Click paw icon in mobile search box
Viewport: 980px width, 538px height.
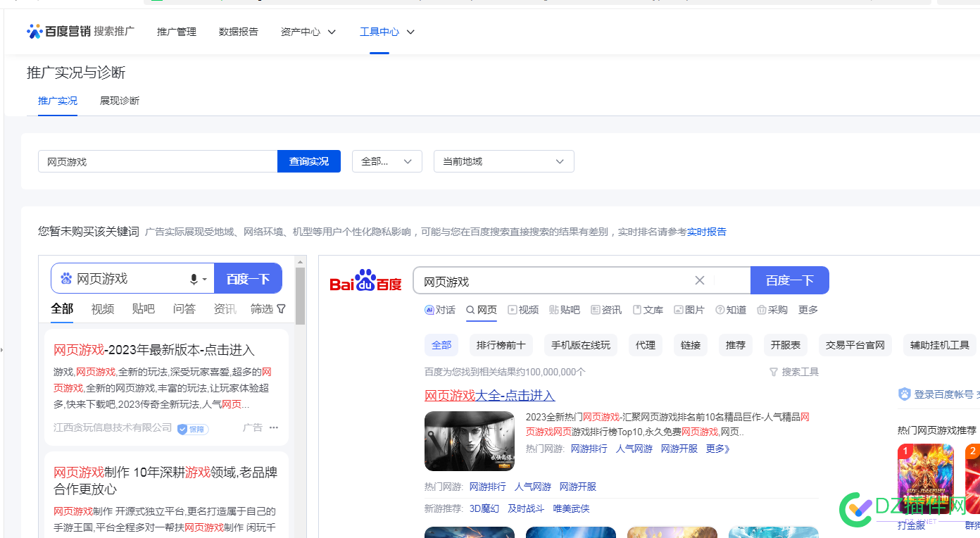pyautogui.click(x=66, y=279)
